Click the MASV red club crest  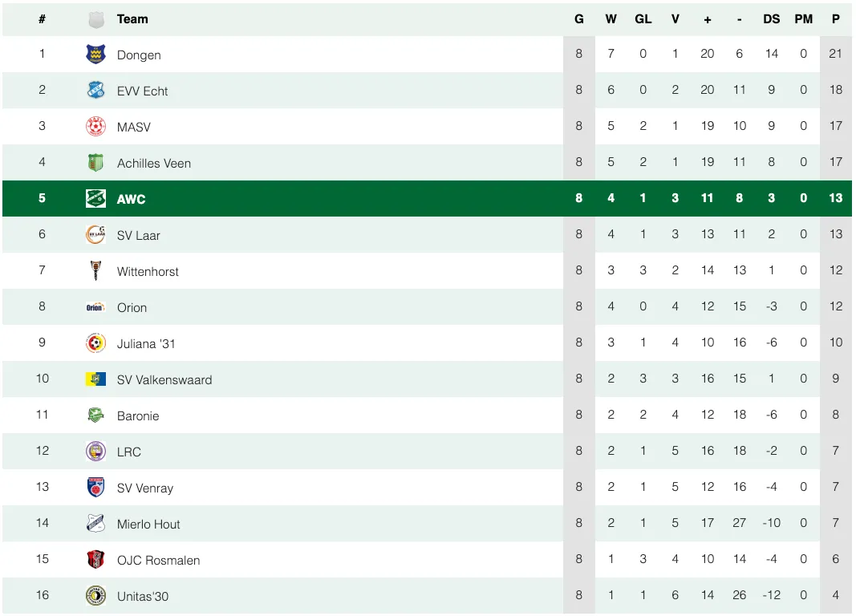[x=95, y=127]
